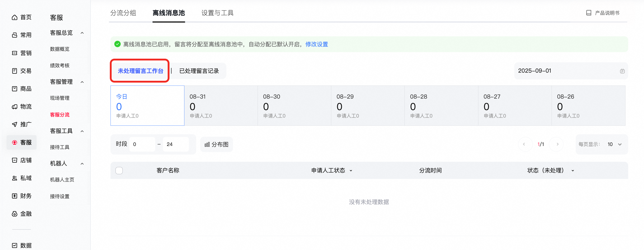Open 接待设置 menu item

tap(60, 197)
